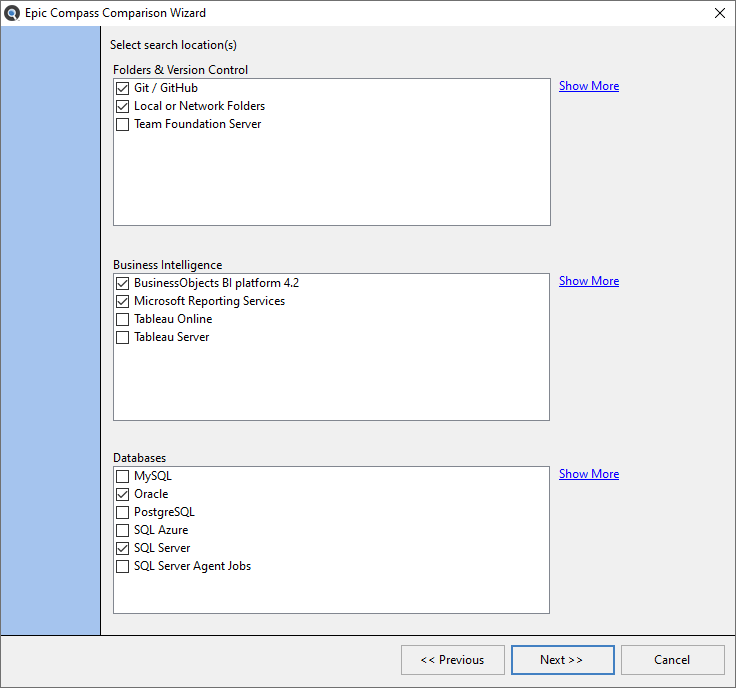This screenshot has width=736, height=688.
Task: Select the 'Team Foundation Server' label
Action: (198, 124)
